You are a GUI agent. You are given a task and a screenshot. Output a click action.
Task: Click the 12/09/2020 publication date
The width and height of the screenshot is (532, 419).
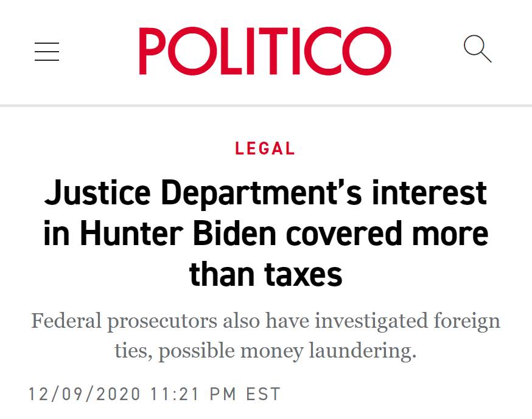85,393
